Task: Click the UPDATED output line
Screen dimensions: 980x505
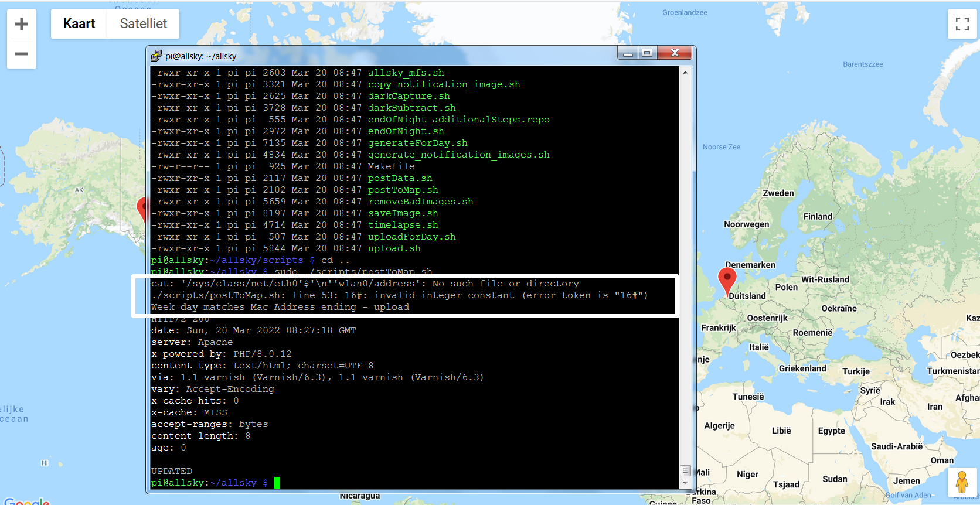Action: tap(172, 471)
